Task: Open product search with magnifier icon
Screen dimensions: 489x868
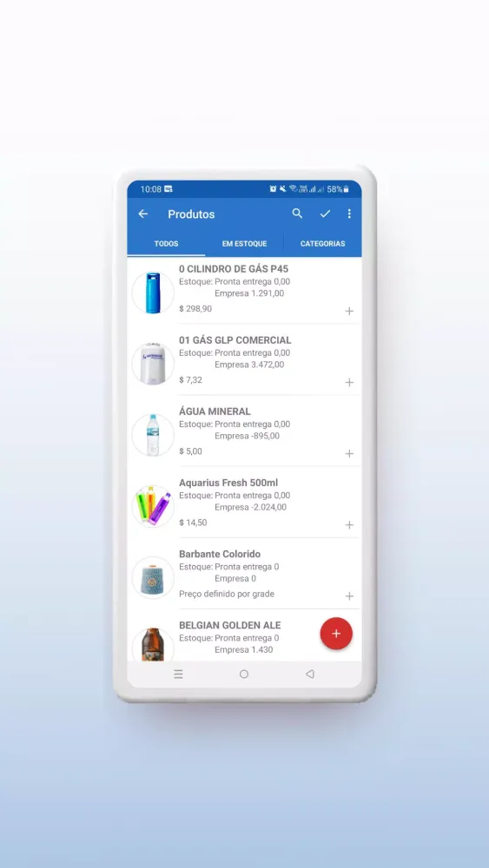Action: click(297, 214)
